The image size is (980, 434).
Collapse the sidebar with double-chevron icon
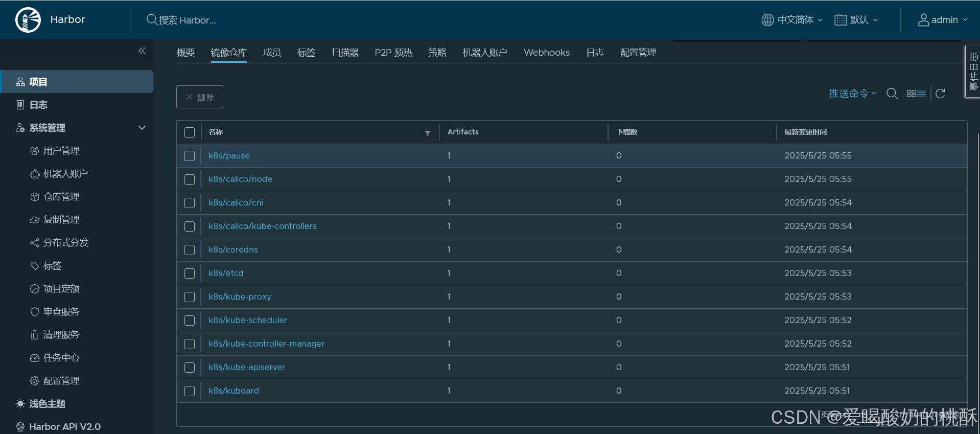point(142,51)
